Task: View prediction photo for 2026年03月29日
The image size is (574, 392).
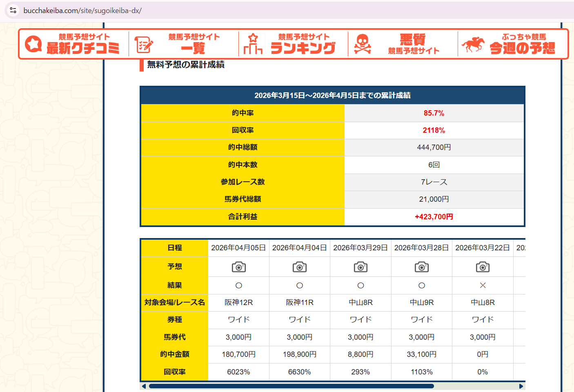Action: coord(360,267)
